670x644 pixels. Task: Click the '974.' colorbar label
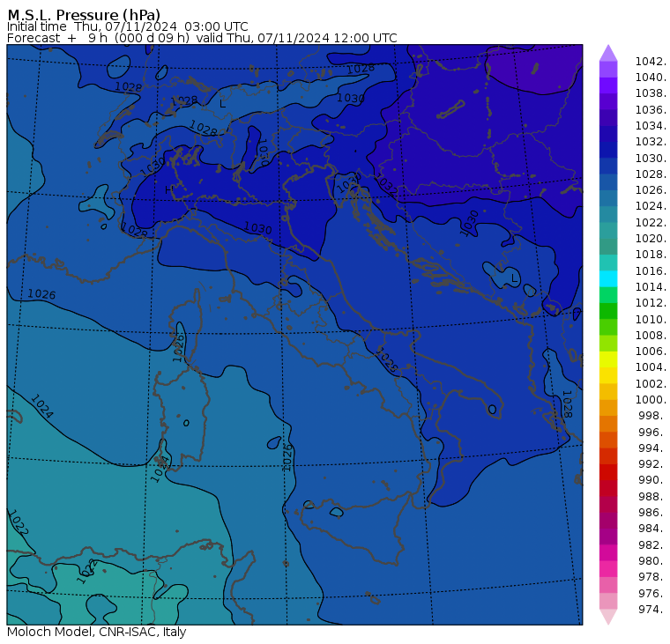[x=652, y=609]
